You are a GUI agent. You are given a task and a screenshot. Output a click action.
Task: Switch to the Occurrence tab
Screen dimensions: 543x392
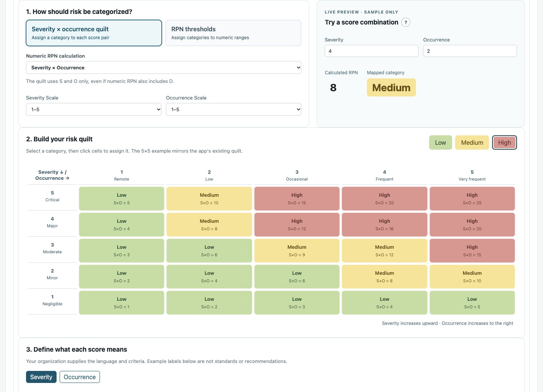tap(80, 377)
